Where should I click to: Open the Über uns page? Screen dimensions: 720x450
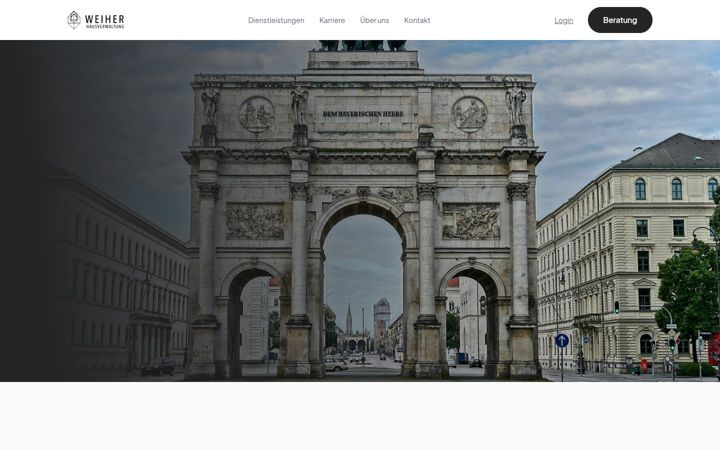[374, 20]
